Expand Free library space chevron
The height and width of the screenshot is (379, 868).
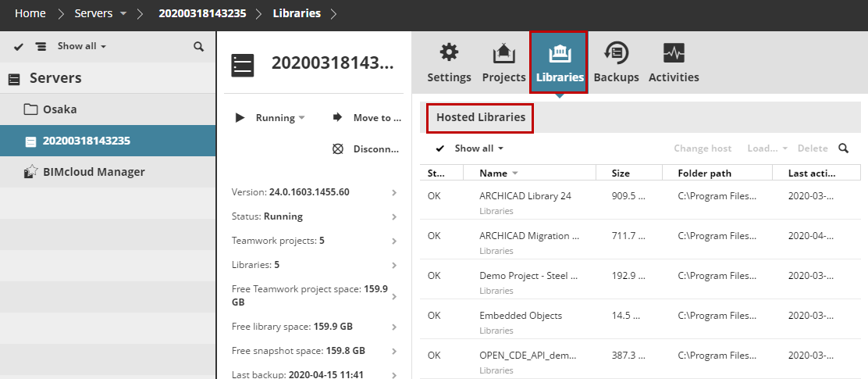pos(394,327)
